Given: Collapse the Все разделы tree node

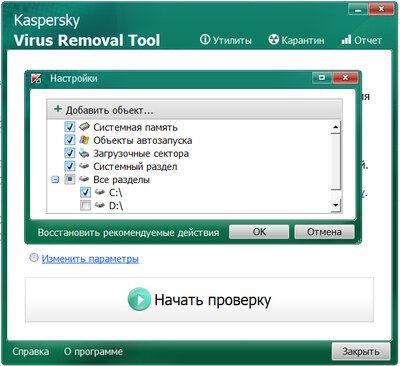Looking at the screenshot, I should [55, 180].
